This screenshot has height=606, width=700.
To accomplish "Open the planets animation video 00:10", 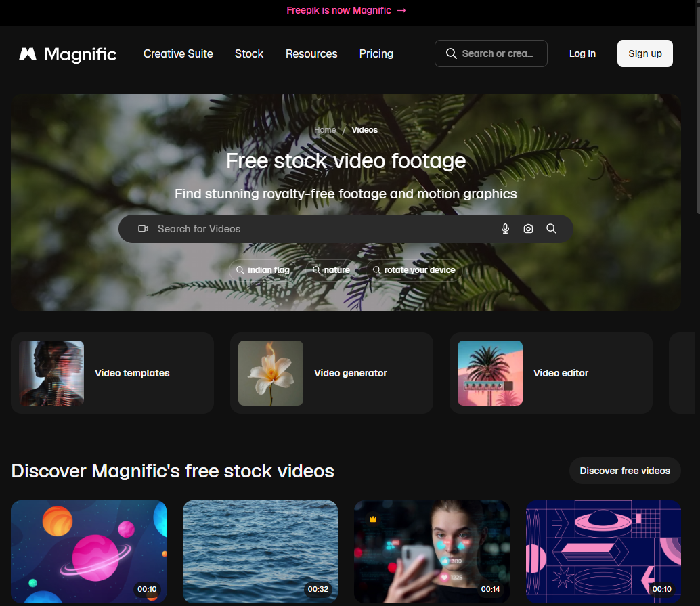I will (x=89, y=552).
